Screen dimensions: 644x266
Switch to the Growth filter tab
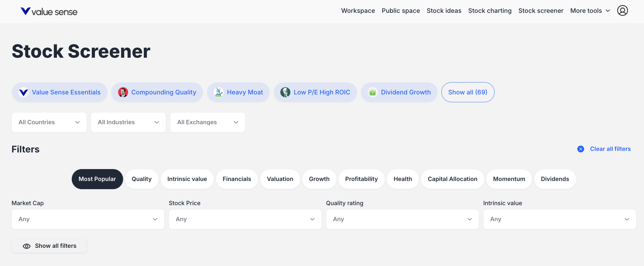[319, 179]
